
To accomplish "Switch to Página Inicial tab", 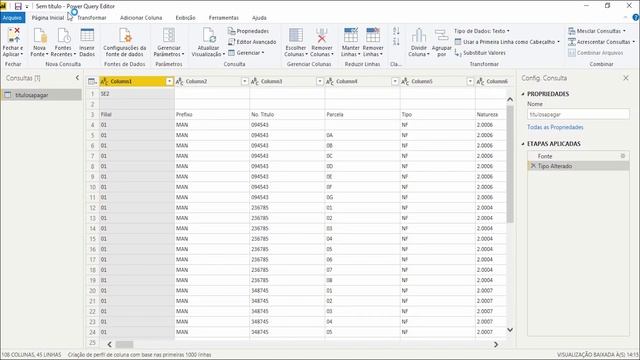I will (48, 18).
